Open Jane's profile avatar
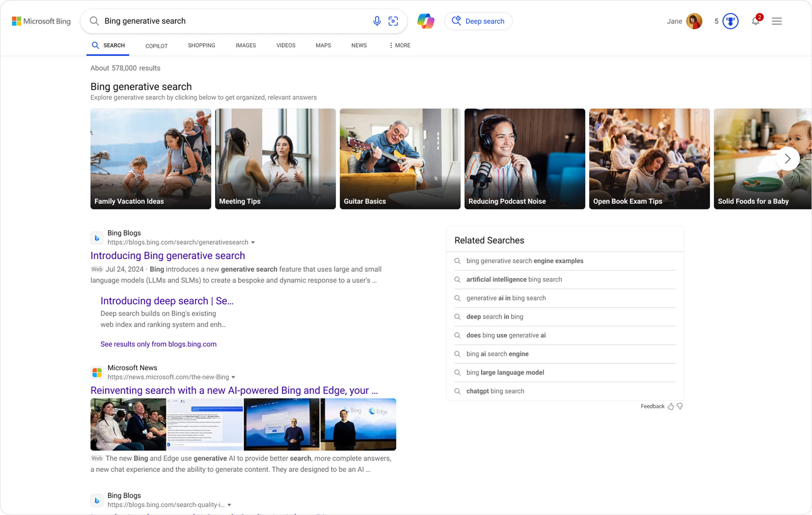Screen dimensions: 812x515 pos(694,21)
